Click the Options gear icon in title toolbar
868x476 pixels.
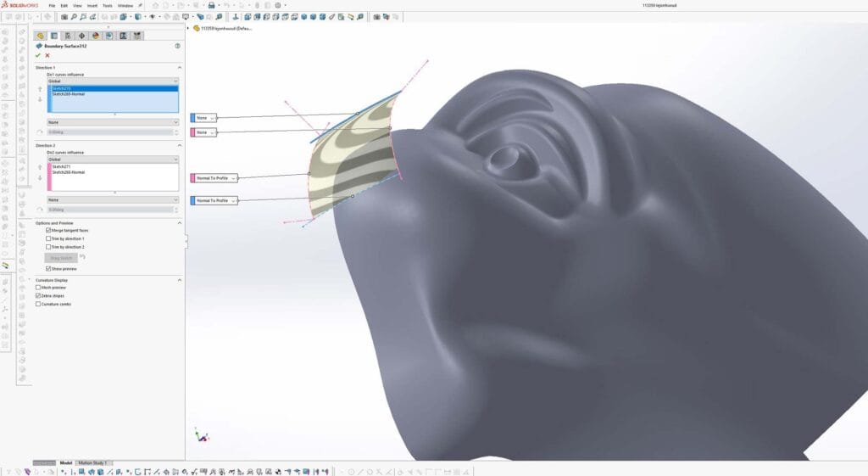(276, 5)
